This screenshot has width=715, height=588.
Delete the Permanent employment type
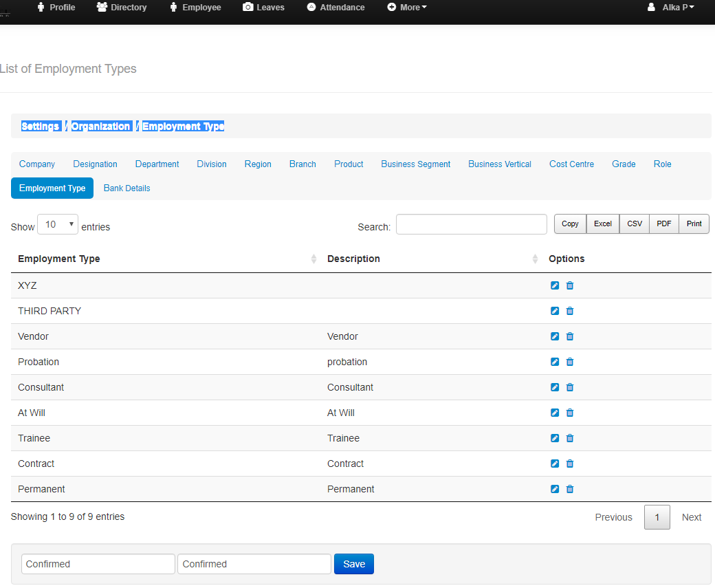pyautogui.click(x=570, y=489)
